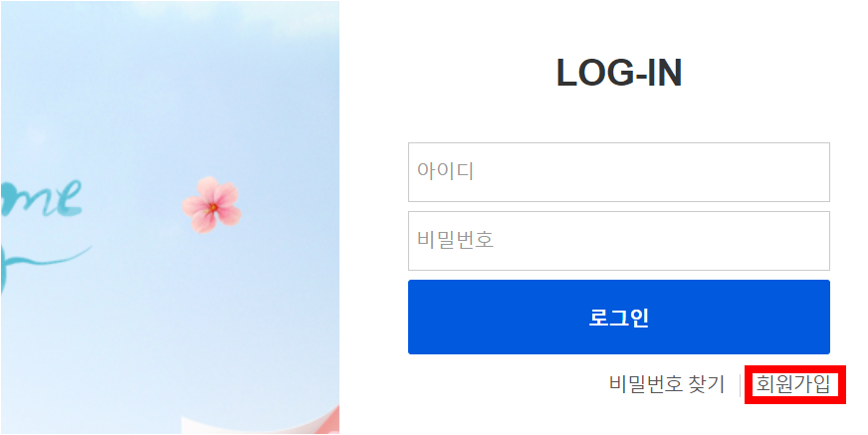Click the white 로그인 label on button

coord(619,318)
